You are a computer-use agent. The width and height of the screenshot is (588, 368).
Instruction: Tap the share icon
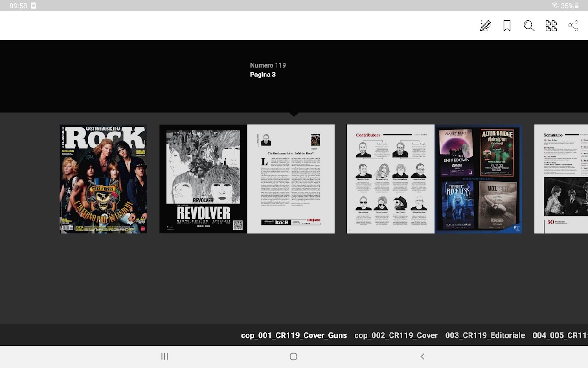click(x=573, y=26)
